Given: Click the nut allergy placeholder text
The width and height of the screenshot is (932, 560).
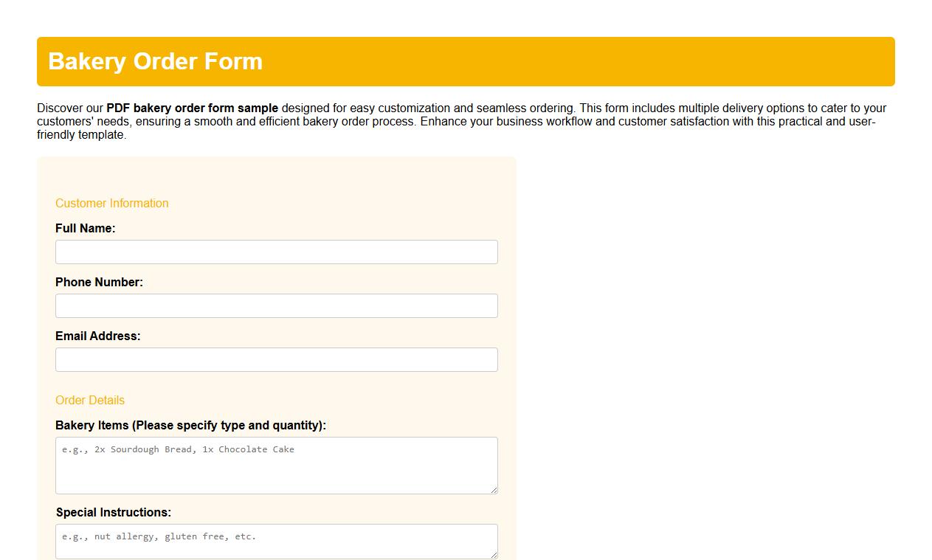Looking at the screenshot, I should point(157,536).
